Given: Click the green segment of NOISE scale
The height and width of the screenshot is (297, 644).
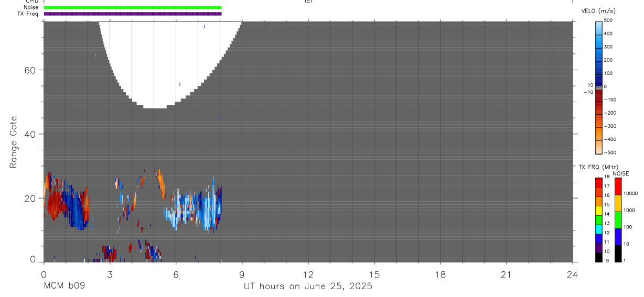Looking at the screenshot, I should click(618, 220).
